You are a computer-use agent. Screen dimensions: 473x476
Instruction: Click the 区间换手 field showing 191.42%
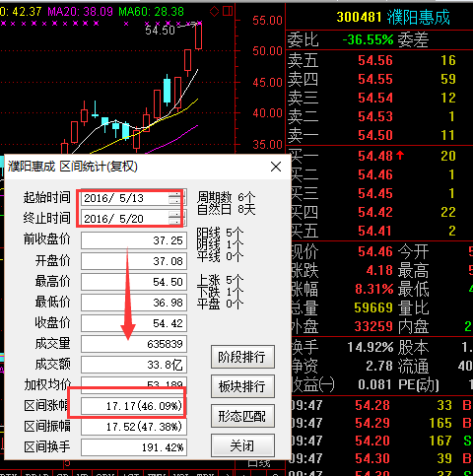click(x=134, y=447)
